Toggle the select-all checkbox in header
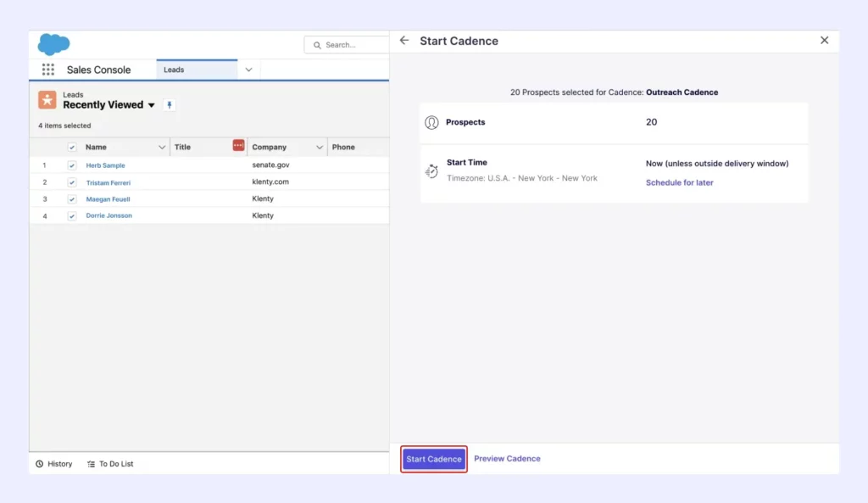Screen dimensions: 868x503 click(71, 148)
